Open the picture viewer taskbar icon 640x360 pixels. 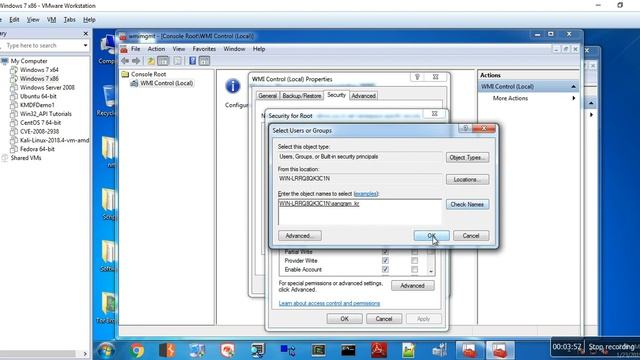(x=409, y=350)
